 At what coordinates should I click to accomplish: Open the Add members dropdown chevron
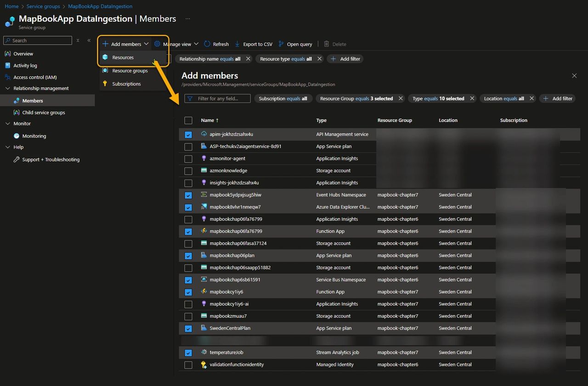coord(147,44)
